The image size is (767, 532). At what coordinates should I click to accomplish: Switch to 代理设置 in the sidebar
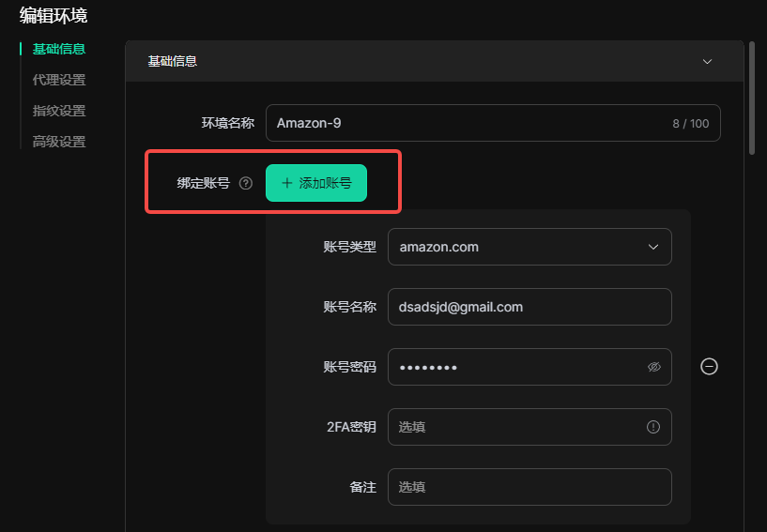click(x=59, y=80)
